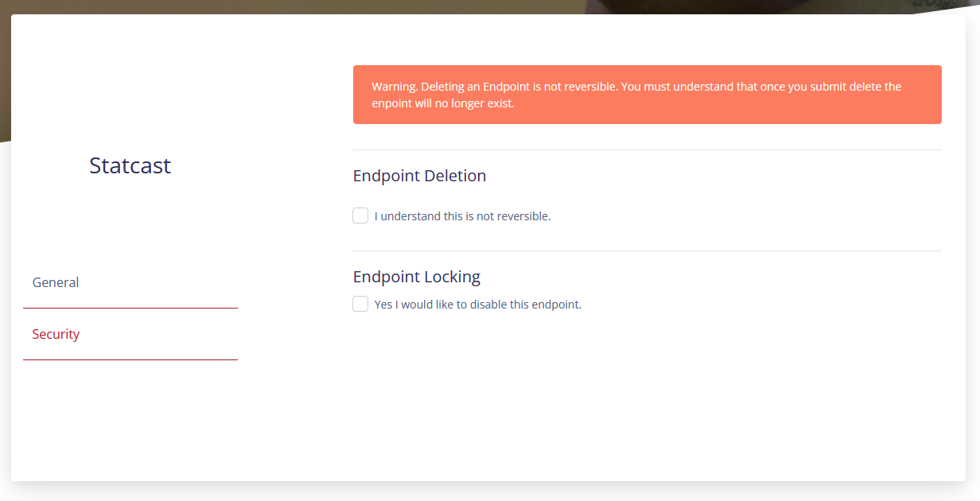The height and width of the screenshot is (501, 980).
Task: Click the orange deletion warning banner
Action: point(647,95)
